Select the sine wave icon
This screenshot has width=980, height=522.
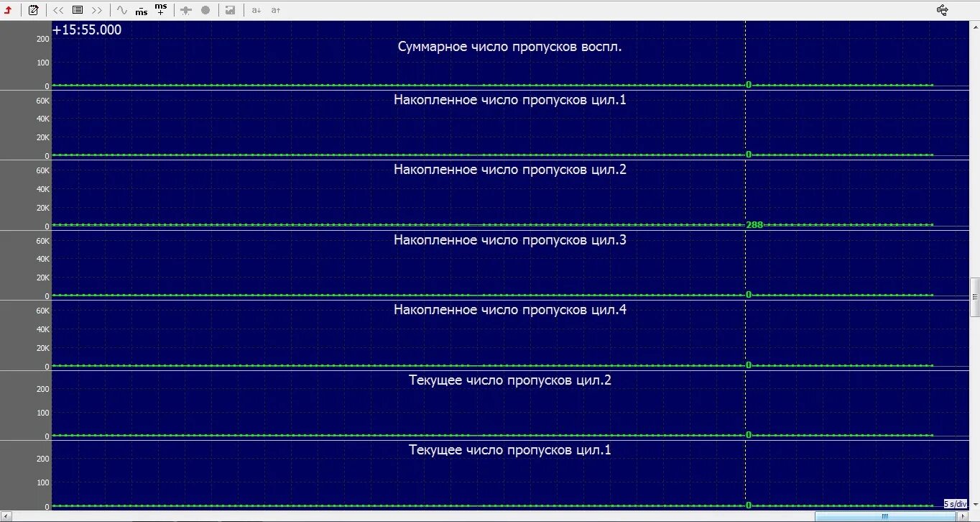click(x=122, y=10)
